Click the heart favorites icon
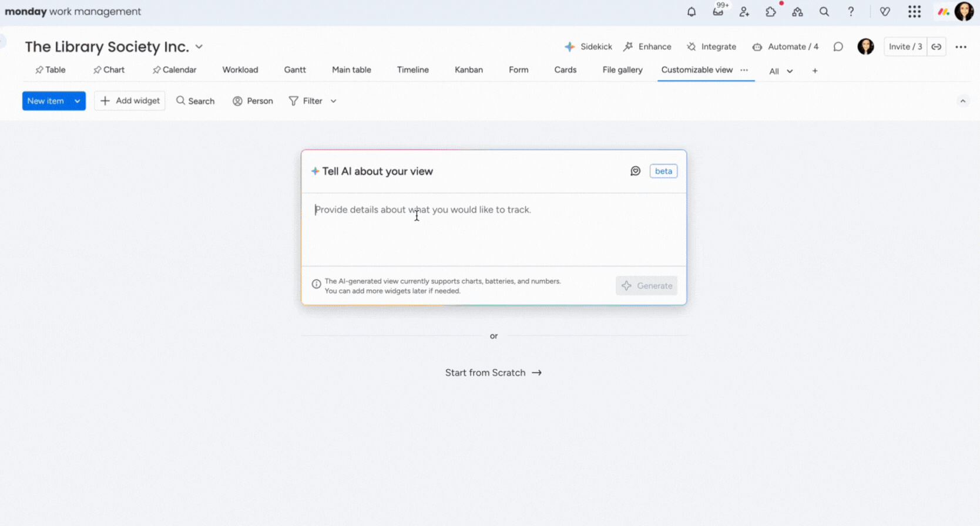Viewport: 980px width, 526px height. (x=885, y=12)
